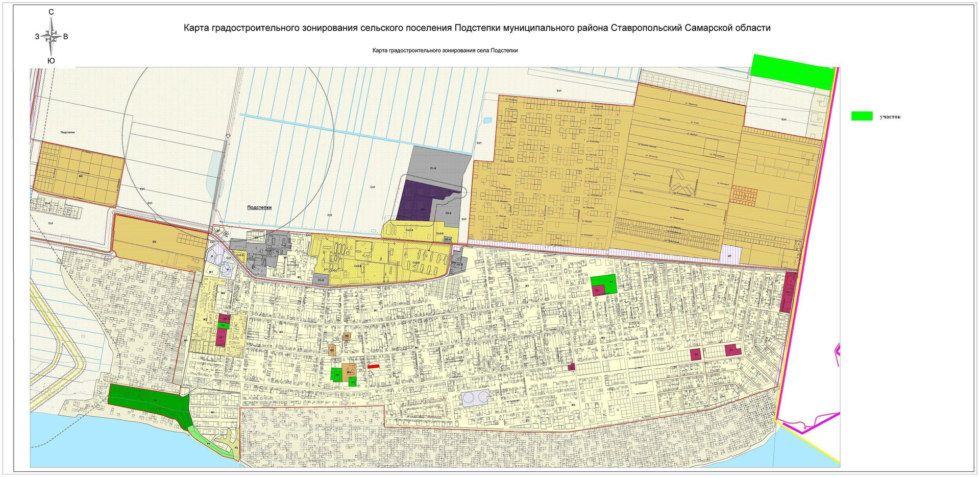Screen dimensions: 980x477
Task: Click the small red rectangle marker
Action: click(374, 367)
